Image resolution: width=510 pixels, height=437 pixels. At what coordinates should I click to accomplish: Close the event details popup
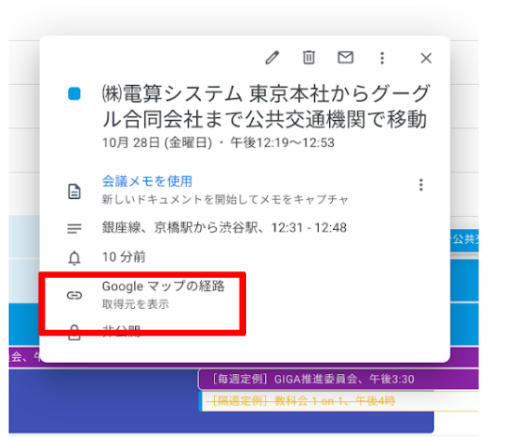coord(426,58)
